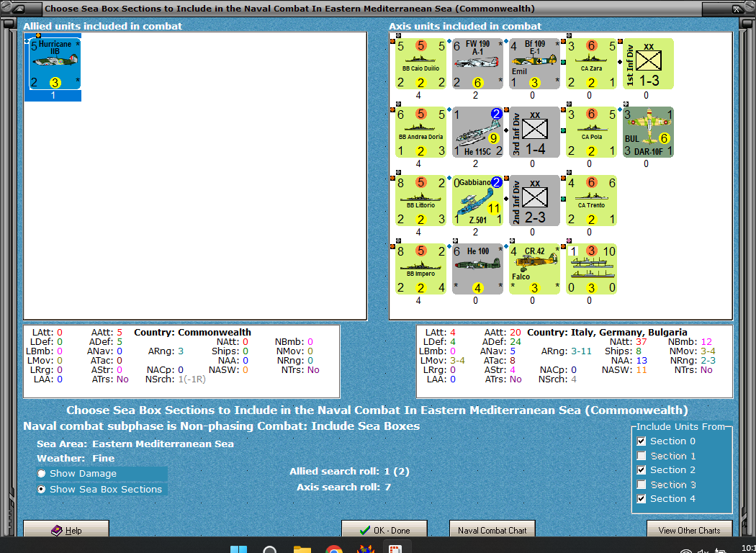Click 'Allied search roll: 1 (2)' text

349,472
